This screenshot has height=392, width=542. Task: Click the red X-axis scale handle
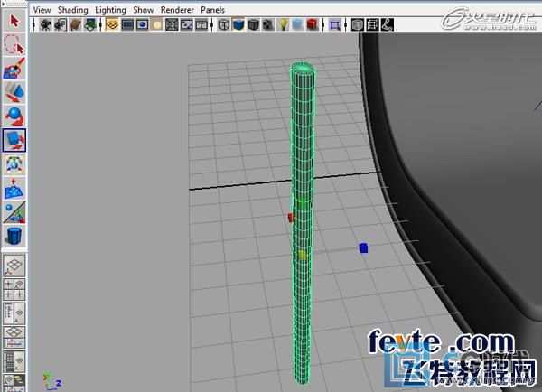tap(292, 218)
